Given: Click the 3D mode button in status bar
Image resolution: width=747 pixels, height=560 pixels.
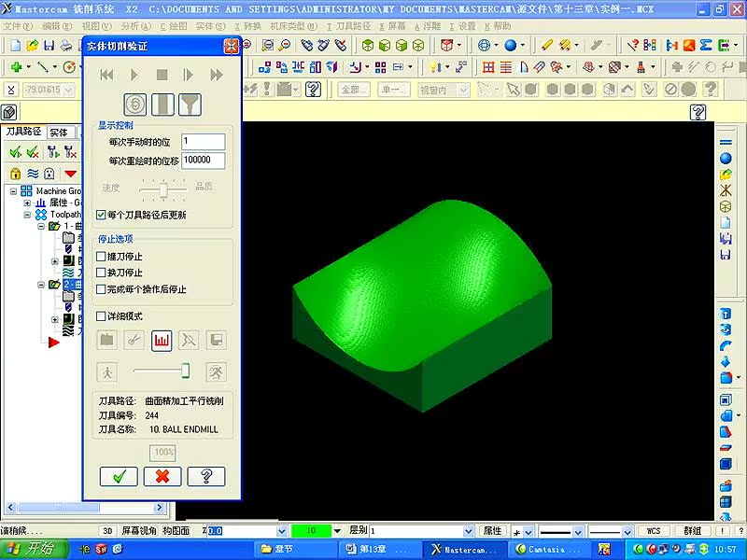Looking at the screenshot, I should click(108, 531).
